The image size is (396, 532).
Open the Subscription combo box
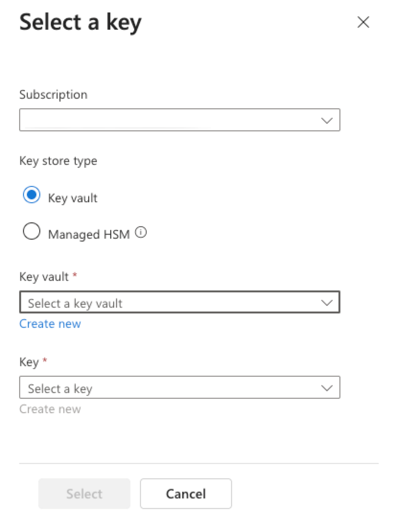[x=179, y=120]
